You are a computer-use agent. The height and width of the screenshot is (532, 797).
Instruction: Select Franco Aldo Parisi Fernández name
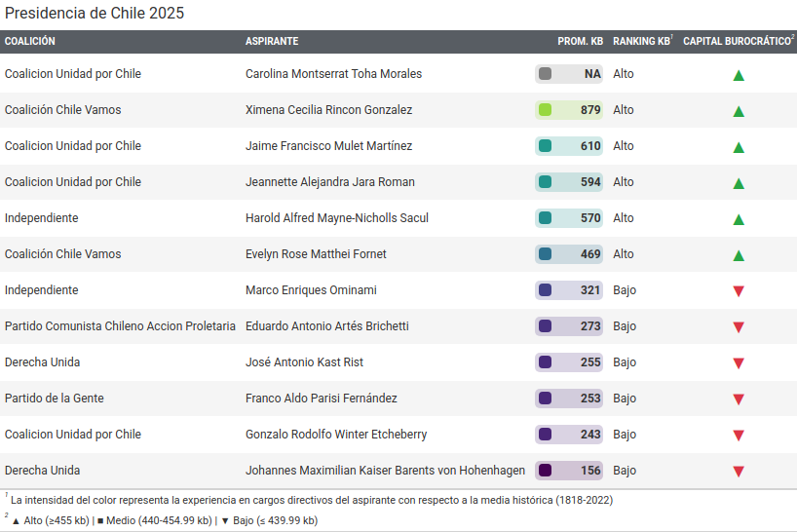pos(322,399)
